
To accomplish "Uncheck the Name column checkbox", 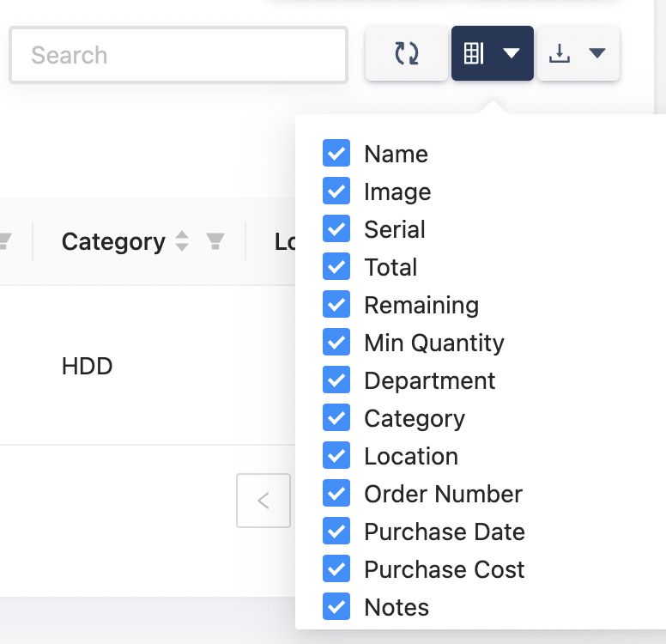I will coord(336,154).
